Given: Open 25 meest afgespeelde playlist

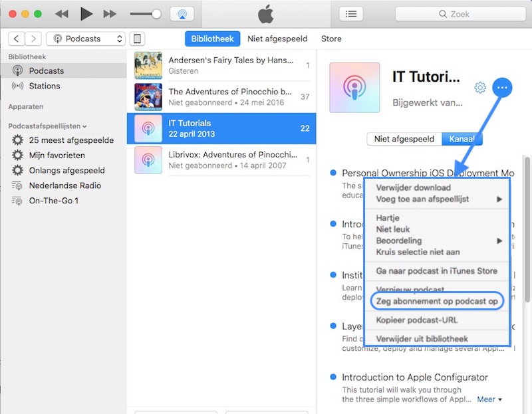Looking at the screenshot, I should [63, 140].
